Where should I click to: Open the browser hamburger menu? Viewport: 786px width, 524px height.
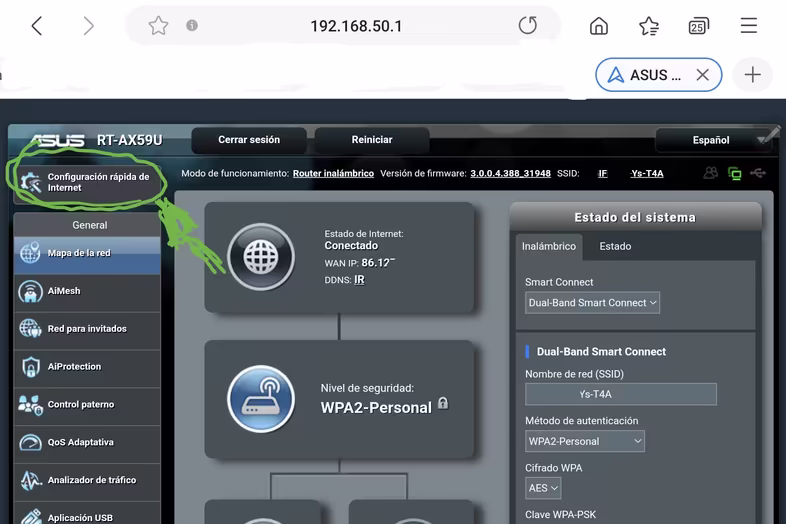pos(749,26)
